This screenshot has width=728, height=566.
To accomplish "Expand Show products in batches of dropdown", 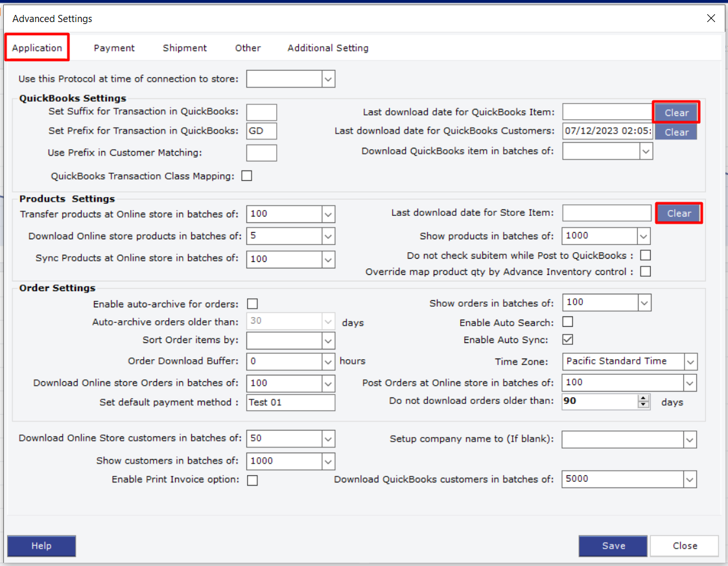I will point(644,236).
